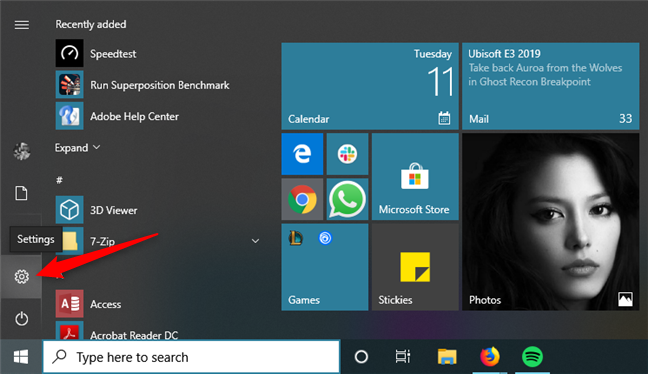Expand the Recently added list
Image resolution: width=648 pixels, height=374 pixels.
(77, 148)
